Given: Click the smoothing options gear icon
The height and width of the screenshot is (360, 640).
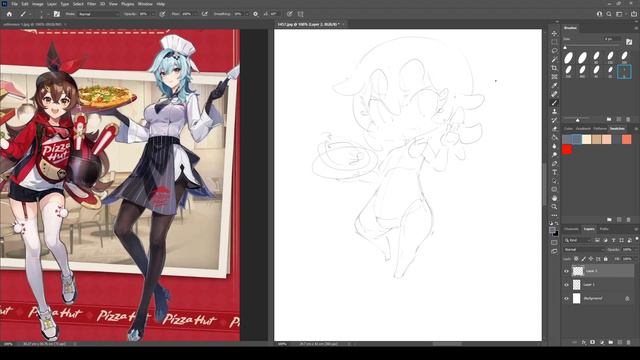Looking at the screenshot, I should tap(256, 14).
